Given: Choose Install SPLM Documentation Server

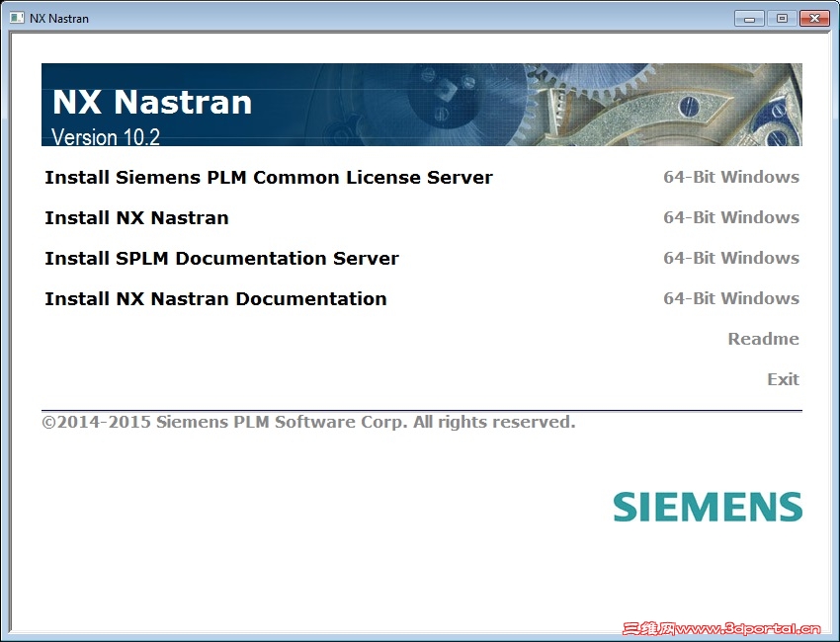Looking at the screenshot, I should (x=221, y=258).
